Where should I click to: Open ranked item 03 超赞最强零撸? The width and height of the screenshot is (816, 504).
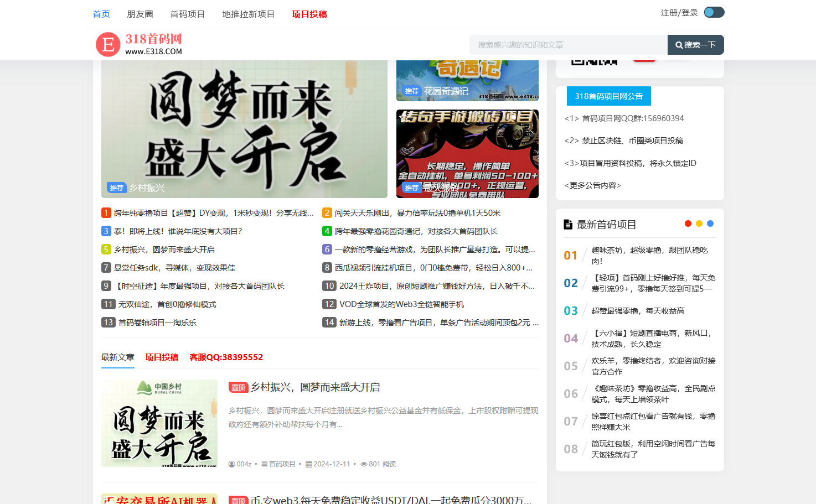pyautogui.click(x=637, y=311)
